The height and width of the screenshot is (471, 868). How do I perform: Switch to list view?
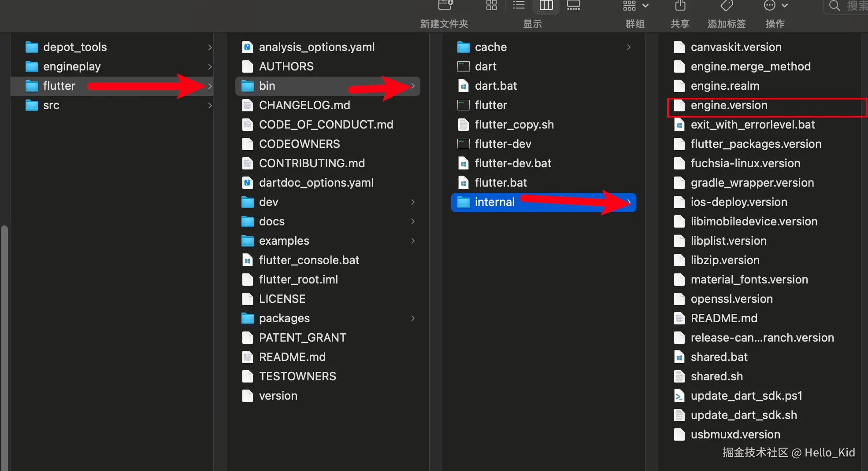pos(519,5)
